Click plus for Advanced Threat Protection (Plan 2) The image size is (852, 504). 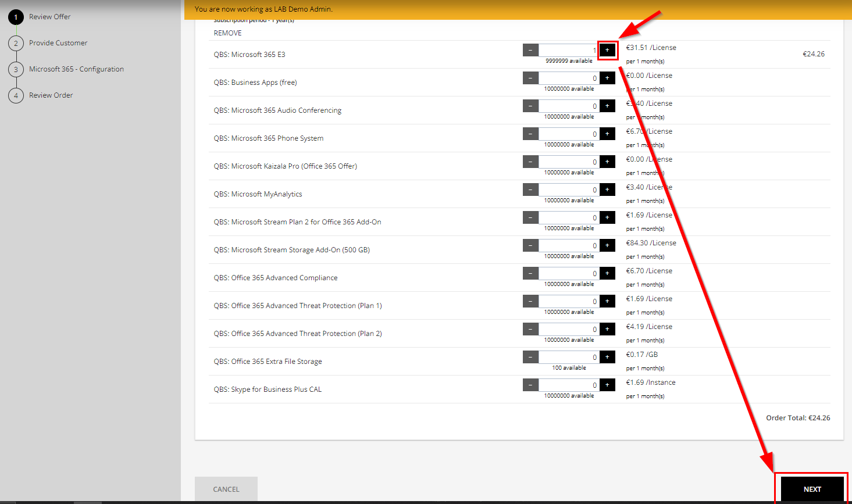[607, 329]
